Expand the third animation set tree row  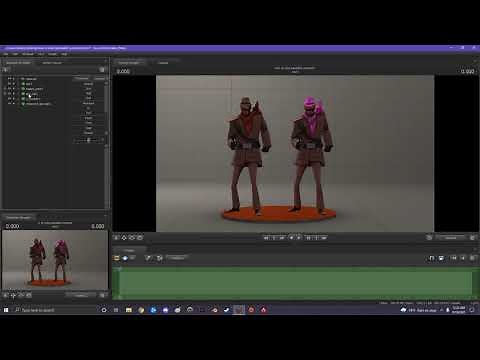coord(5,89)
